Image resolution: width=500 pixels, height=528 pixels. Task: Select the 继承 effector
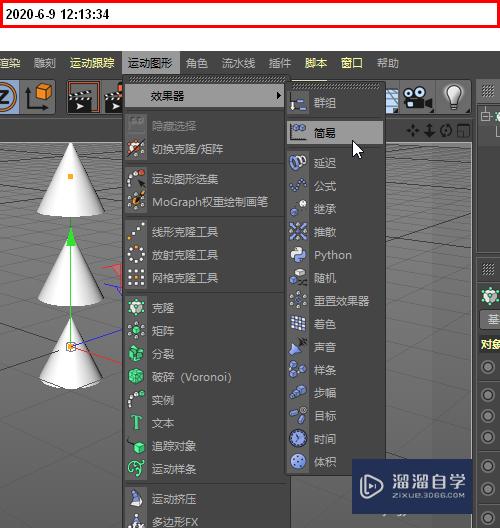click(x=335, y=209)
